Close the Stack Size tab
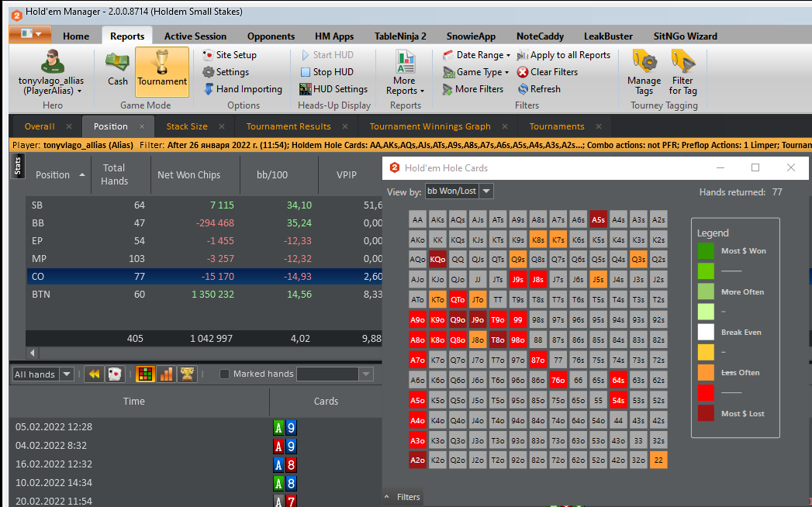 tap(222, 126)
